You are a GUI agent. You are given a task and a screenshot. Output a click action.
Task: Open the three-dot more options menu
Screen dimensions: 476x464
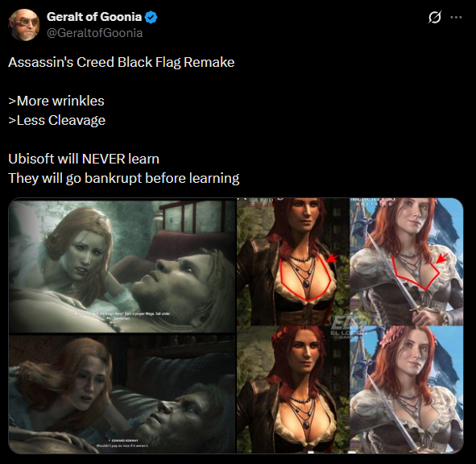[x=457, y=17]
